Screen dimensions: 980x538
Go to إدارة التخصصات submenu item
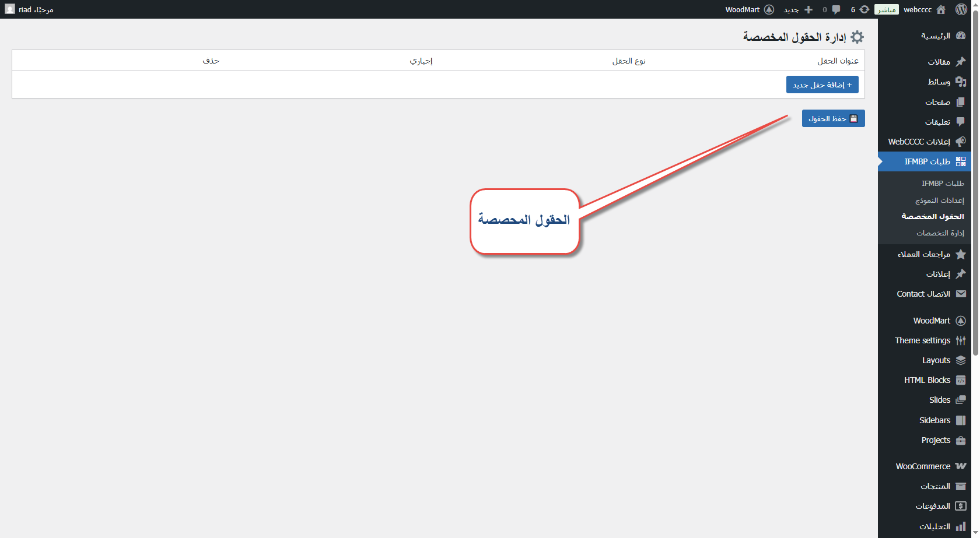click(940, 233)
